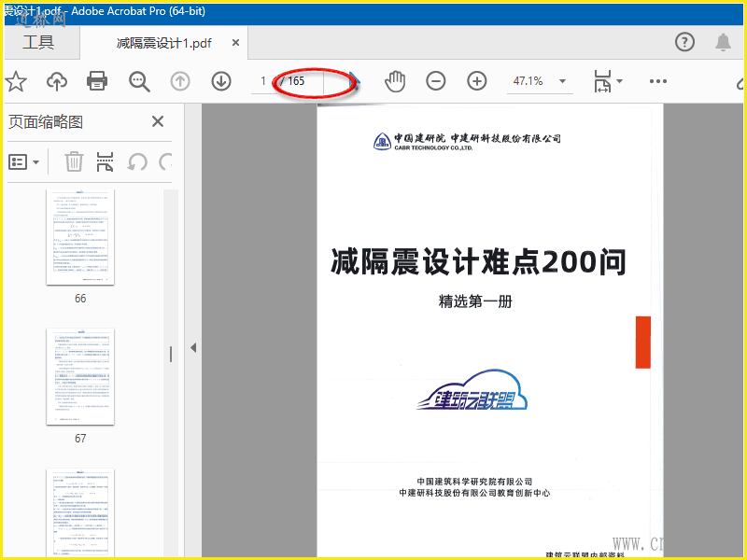Delete selected page with trash icon
The width and height of the screenshot is (747, 560).
click(x=74, y=161)
